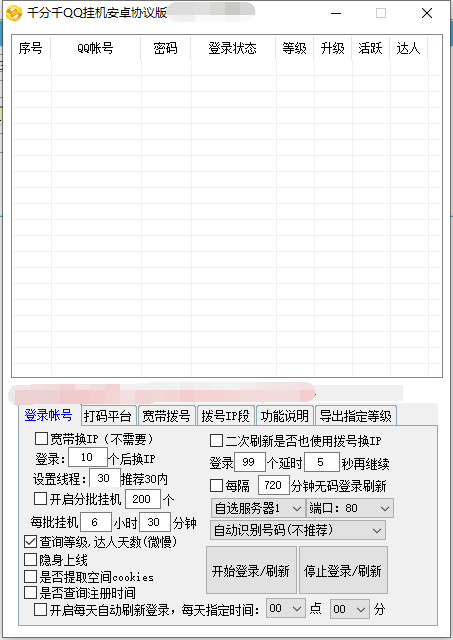Click 序号 column header

click(x=31, y=48)
